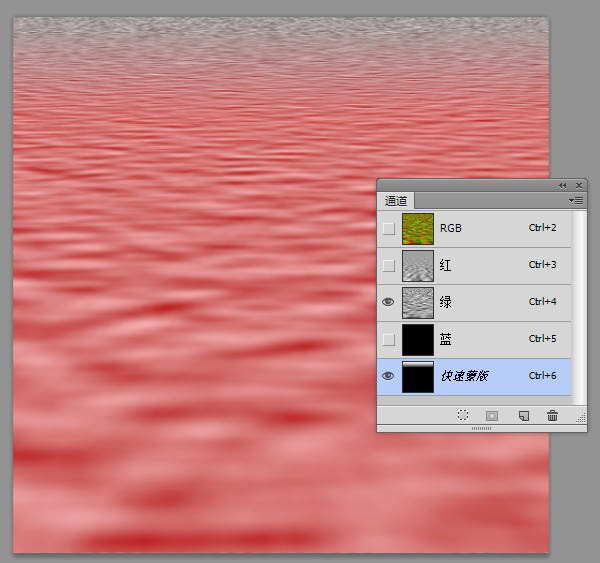Click the load channel as selection icon

click(463, 415)
